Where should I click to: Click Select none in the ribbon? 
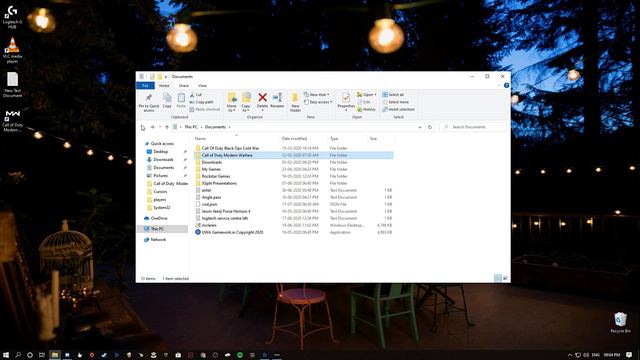click(396, 102)
